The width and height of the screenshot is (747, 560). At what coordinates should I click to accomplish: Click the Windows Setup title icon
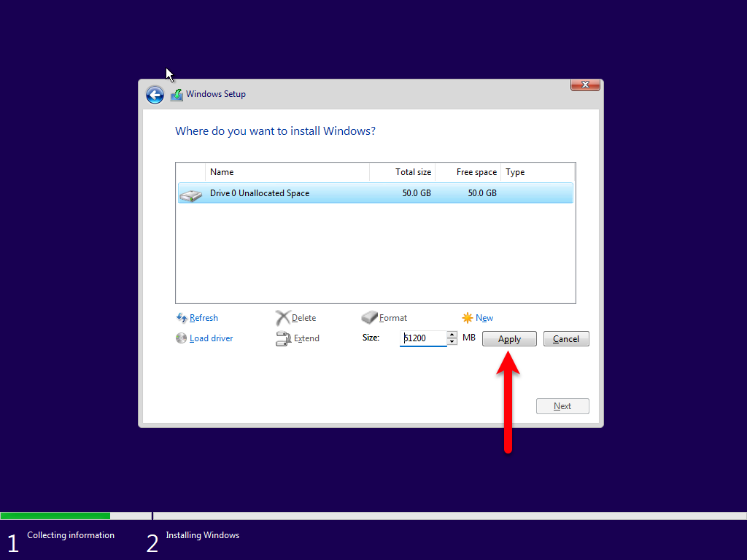click(x=177, y=95)
